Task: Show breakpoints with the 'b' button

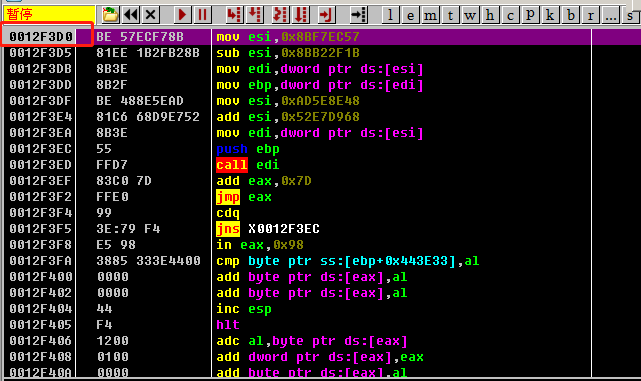Action: [570, 15]
